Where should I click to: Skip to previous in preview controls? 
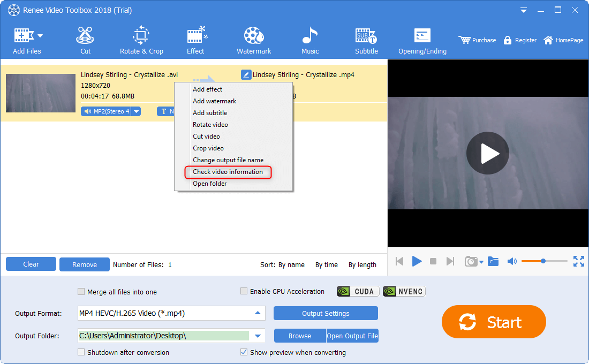pos(399,261)
